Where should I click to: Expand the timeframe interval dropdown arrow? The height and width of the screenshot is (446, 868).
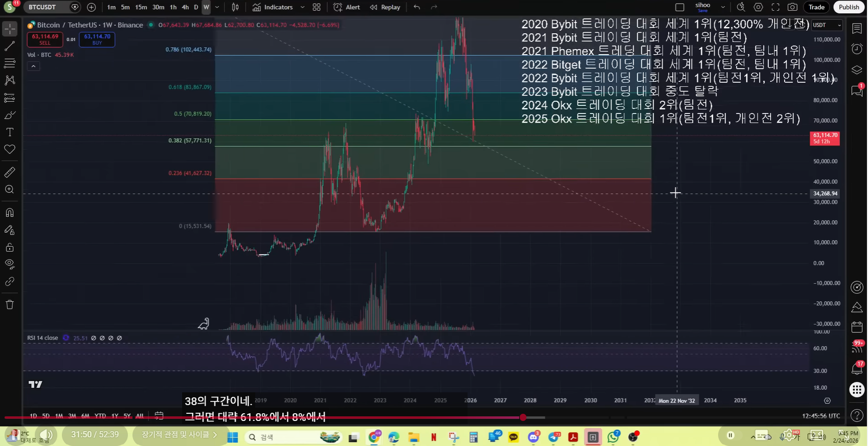[x=217, y=7]
